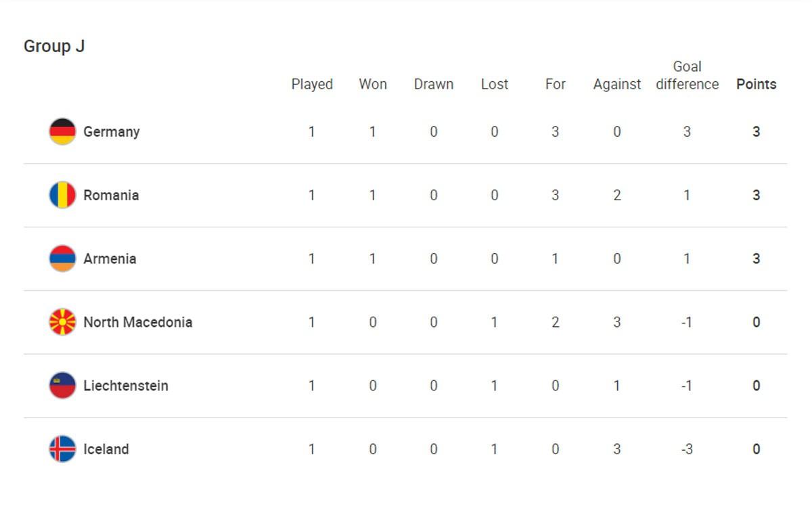Open the Romania team link
The width and height of the screenshot is (812, 515).
111,196
